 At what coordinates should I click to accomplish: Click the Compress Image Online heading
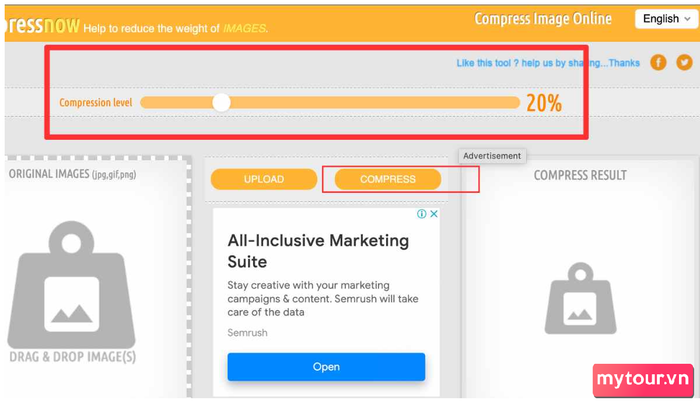(x=543, y=19)
